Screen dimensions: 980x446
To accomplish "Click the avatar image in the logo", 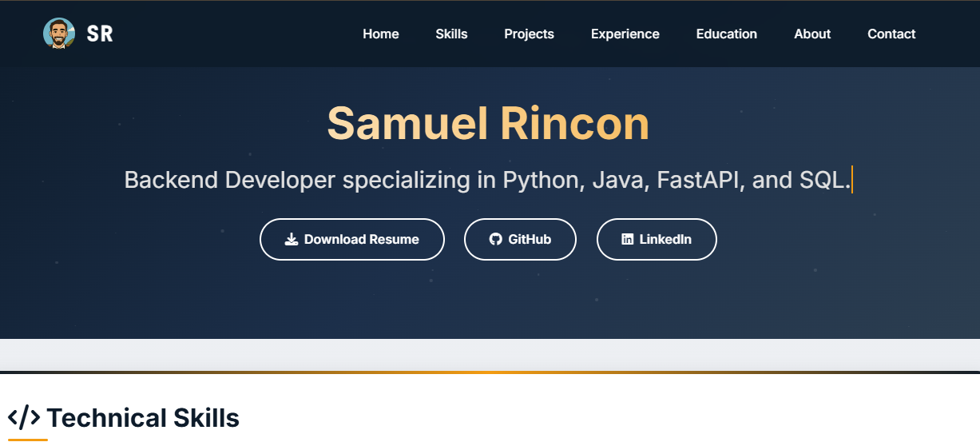I will tap(58, 34).
